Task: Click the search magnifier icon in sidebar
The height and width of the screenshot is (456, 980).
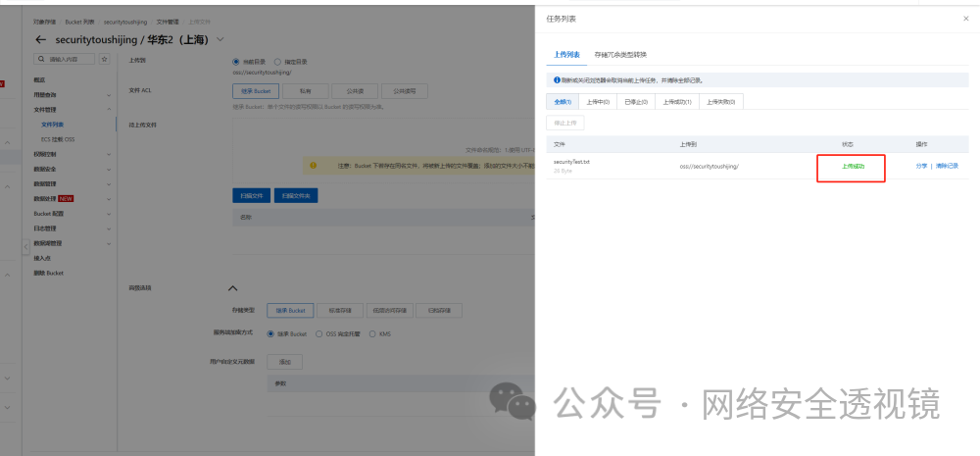Action: 41,59
